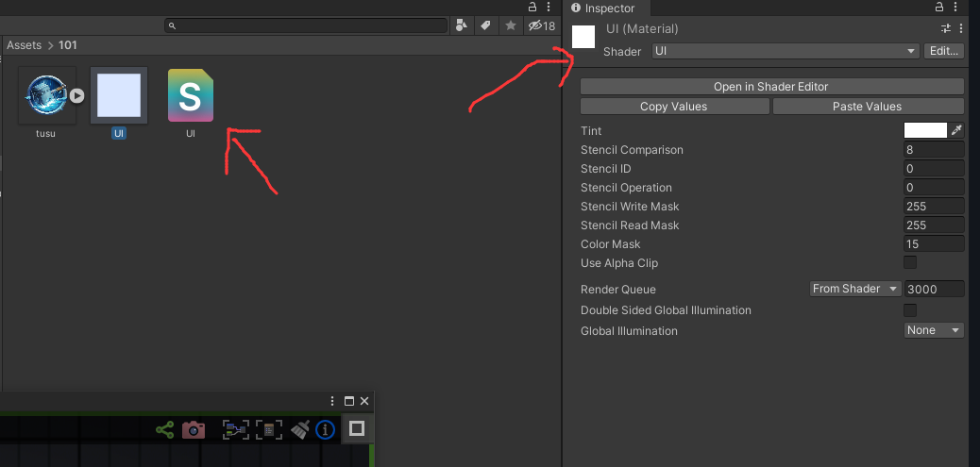Click the Stencil Write Mask field

click(934, 206)
